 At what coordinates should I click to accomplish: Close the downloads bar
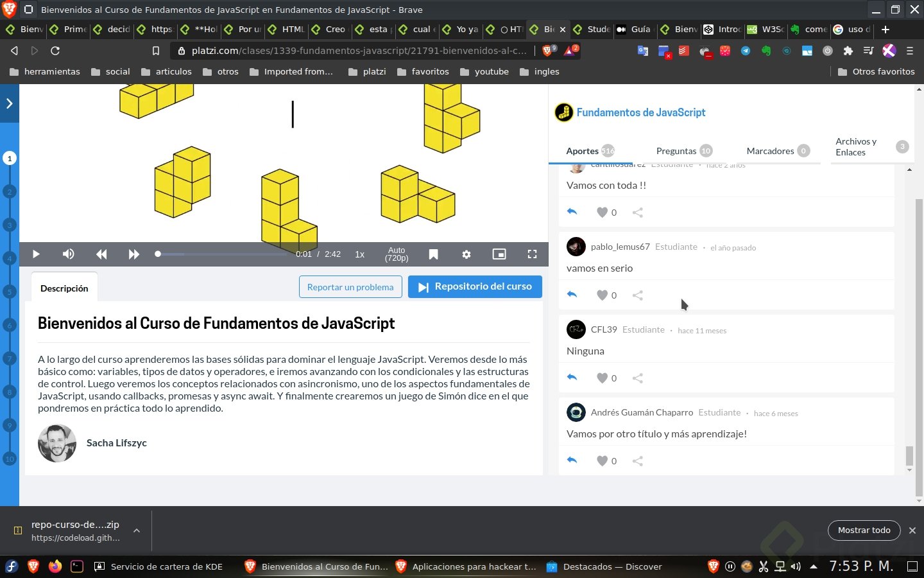tap(912, 530)
